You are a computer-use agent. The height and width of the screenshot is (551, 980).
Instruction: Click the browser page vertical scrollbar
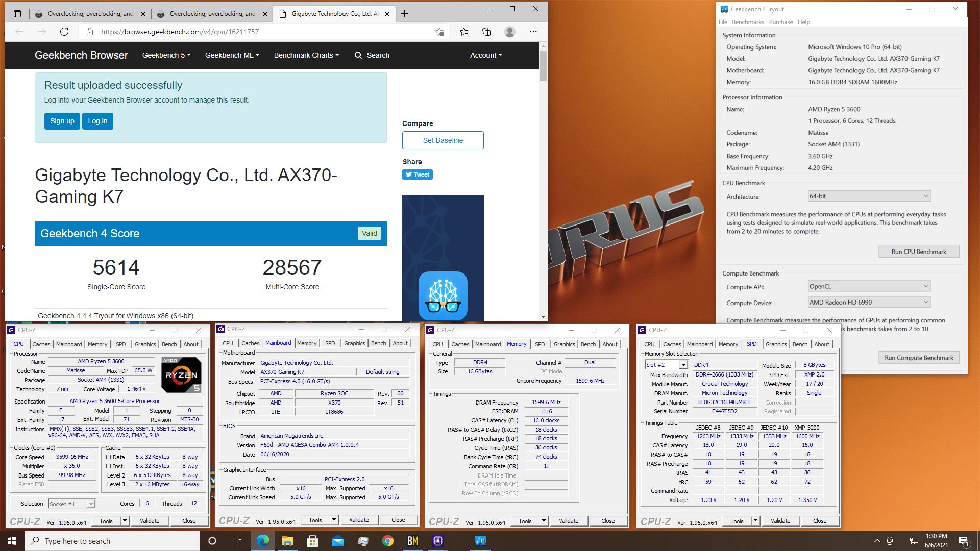point(543,65)
